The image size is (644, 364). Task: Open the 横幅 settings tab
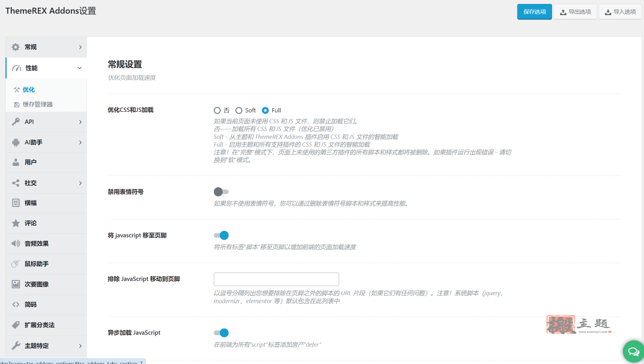tap(46, 203)
